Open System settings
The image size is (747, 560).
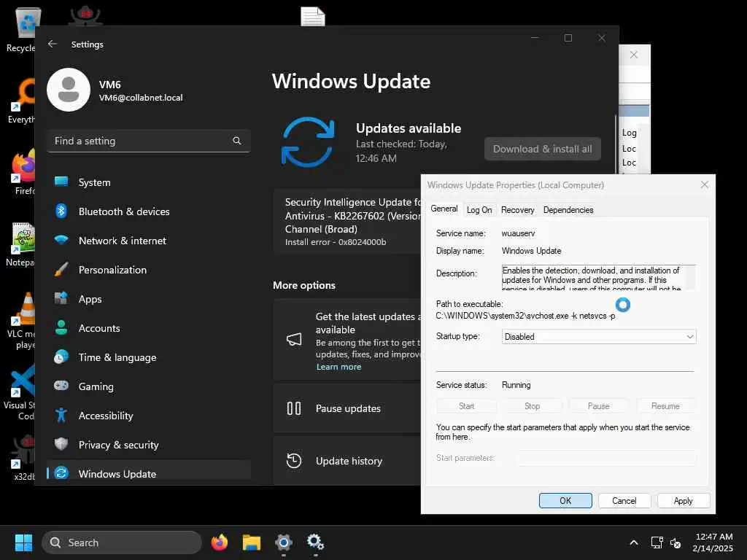(x=149, y=182)
